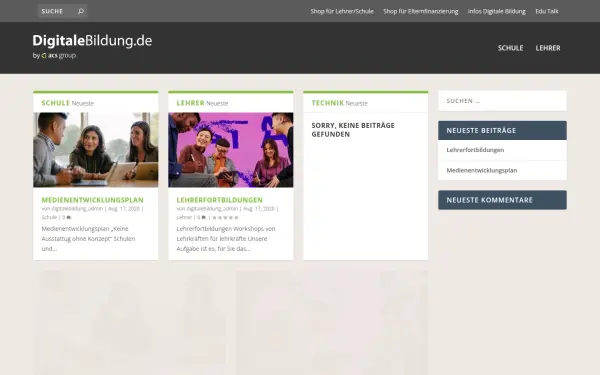Click the DigitaleBildung.de logo
Image resolution: width=600 pixels, height=375 pixels.
[x=92, y=41]
